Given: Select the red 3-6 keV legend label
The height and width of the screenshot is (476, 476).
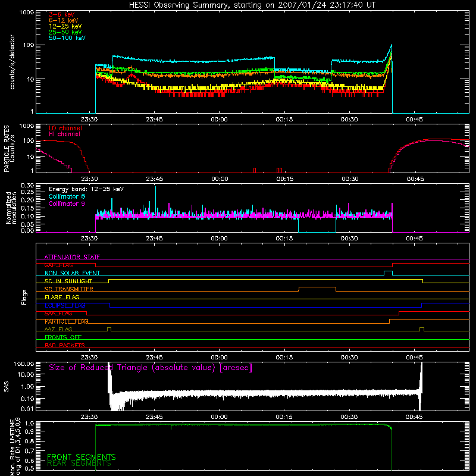Looking at the screenshot, I should (62, 14).
